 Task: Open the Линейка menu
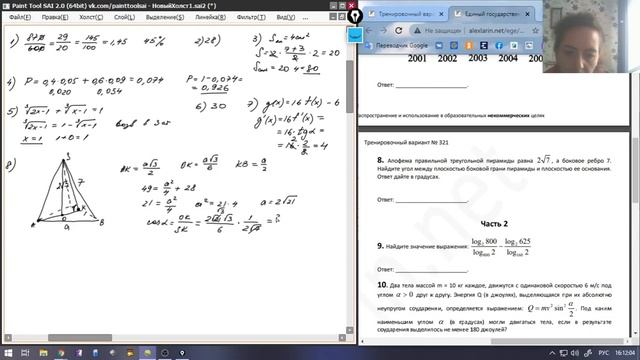coord(210,17)
